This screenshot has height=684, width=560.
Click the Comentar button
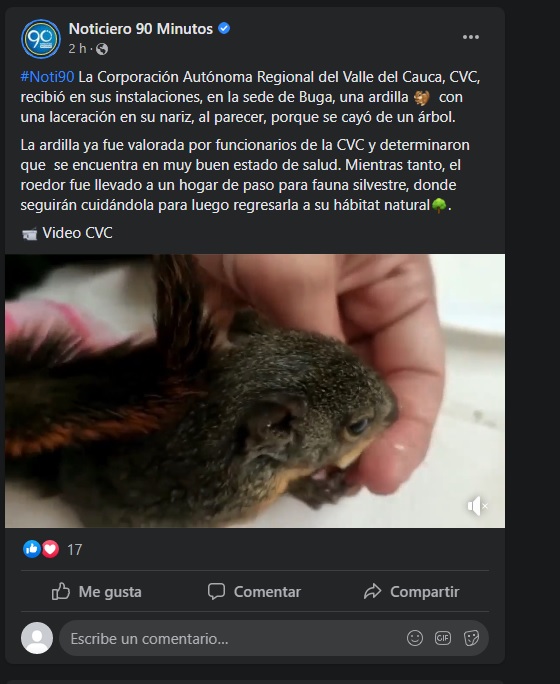254,592
